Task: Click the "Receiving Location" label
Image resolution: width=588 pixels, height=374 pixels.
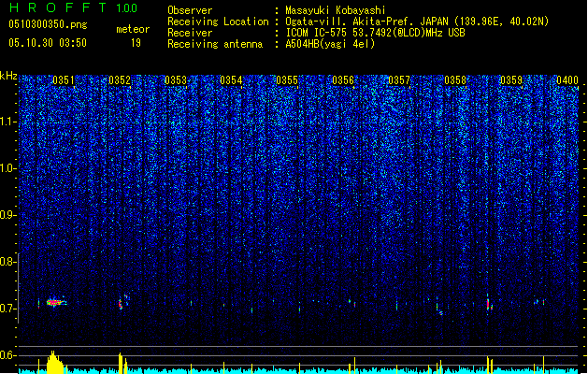Action: pos(218,22)
